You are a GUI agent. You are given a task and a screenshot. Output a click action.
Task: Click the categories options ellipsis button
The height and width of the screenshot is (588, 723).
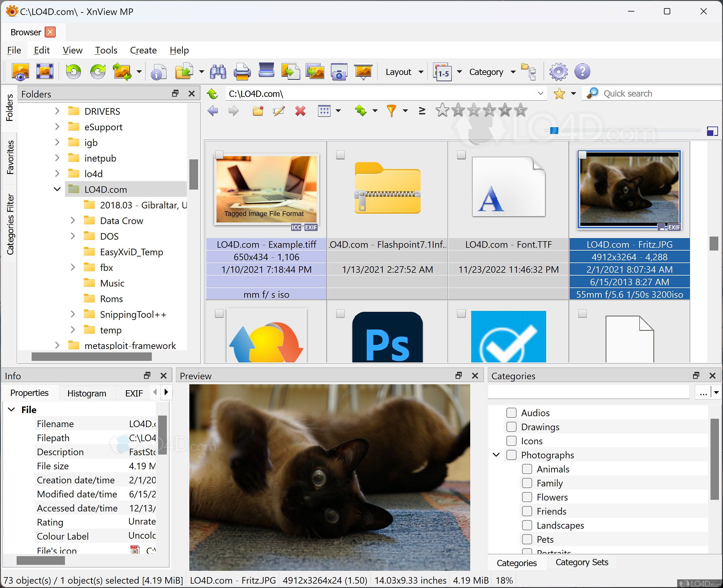(x=703, y=393)
